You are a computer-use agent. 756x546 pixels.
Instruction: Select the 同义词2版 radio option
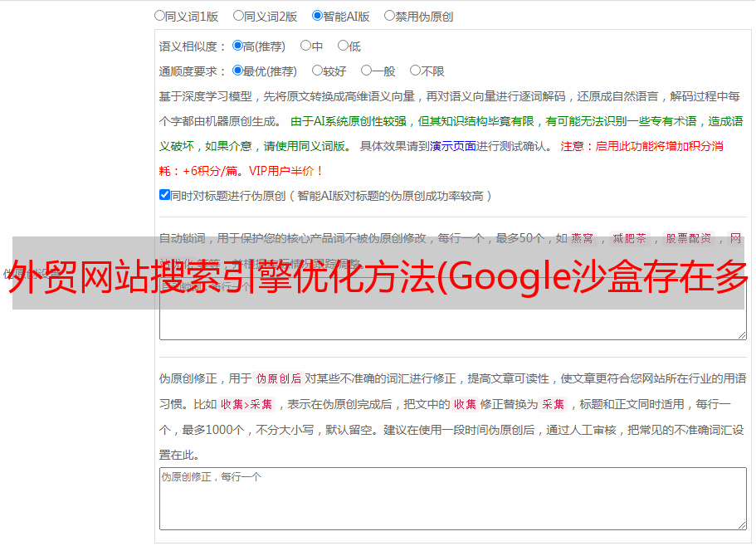pyautogui.click(x=238, y=16)
